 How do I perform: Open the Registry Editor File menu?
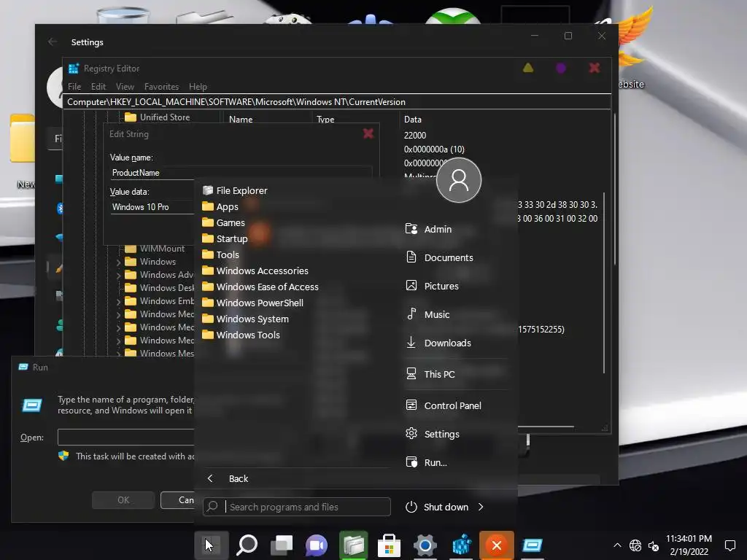point(74,87)
